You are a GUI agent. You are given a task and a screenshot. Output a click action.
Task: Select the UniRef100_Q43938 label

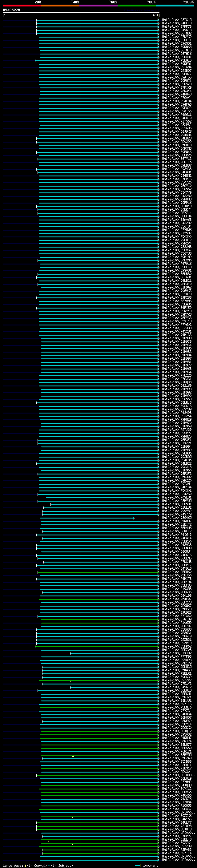pyautogui.click(x=177, y=545)
